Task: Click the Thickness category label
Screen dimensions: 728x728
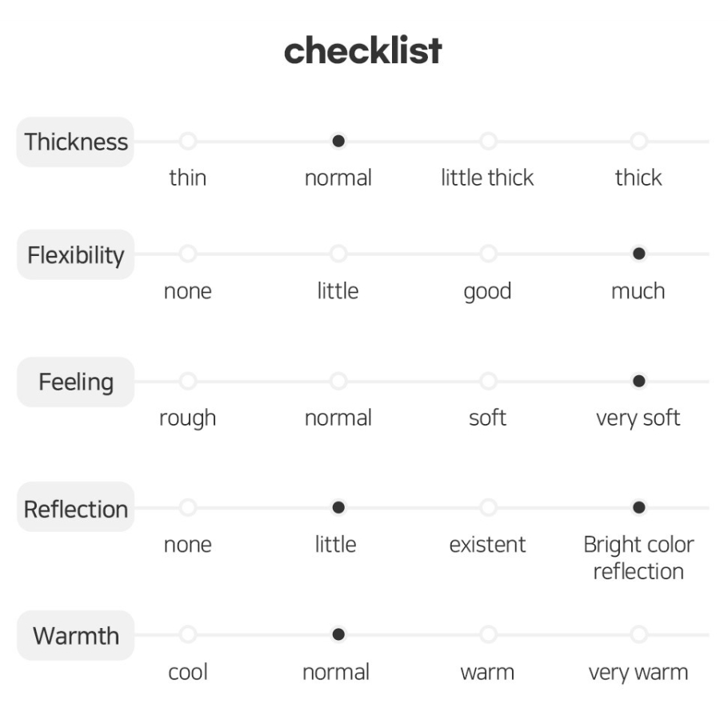Action: (76, 142)
